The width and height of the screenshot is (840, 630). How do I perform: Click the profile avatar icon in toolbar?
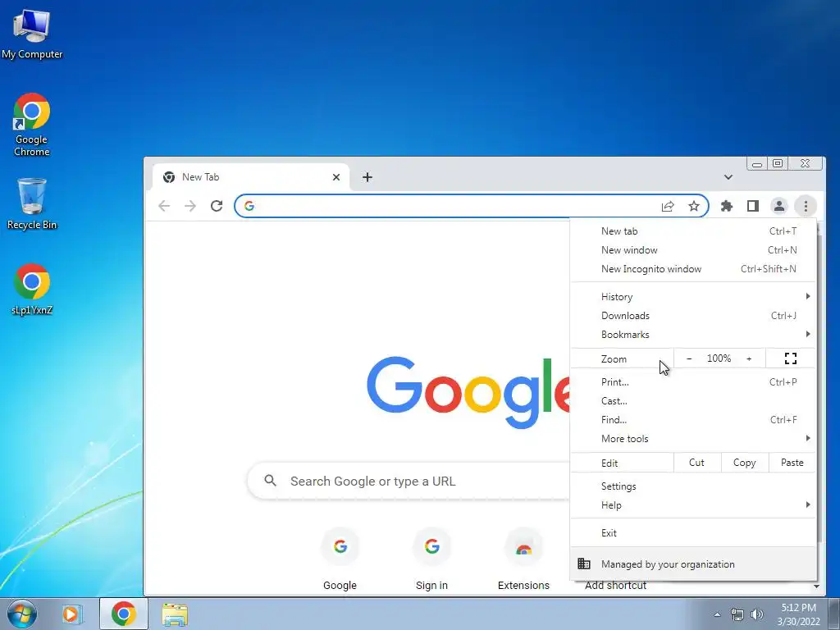click(779, 206)
